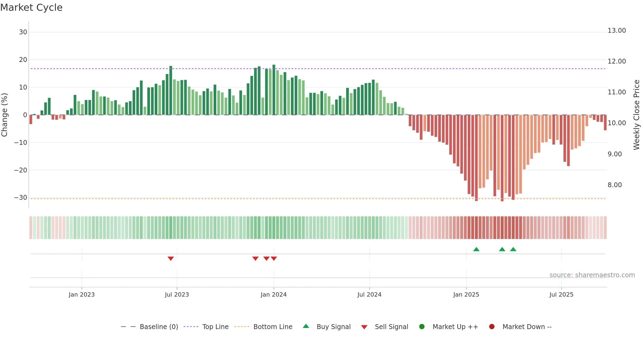Toggle the Market Up ++ legend entry
644x362 pixels.
(x=449, y=327)
